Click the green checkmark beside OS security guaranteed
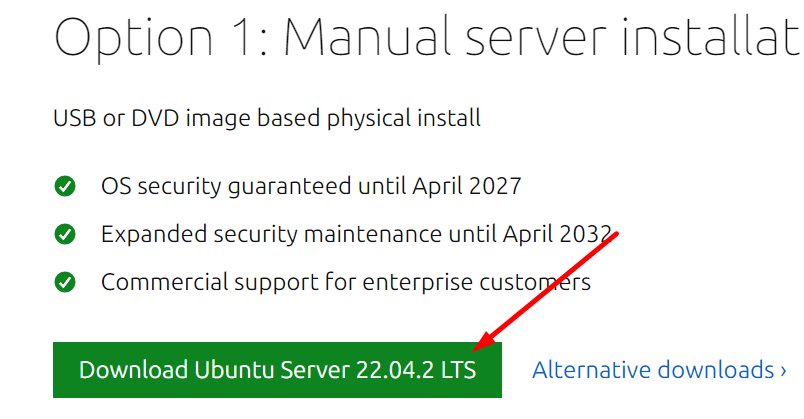Image resolution: width=804 pixels, height=419 pixels. pyautogui.click(x=65, y=186)
